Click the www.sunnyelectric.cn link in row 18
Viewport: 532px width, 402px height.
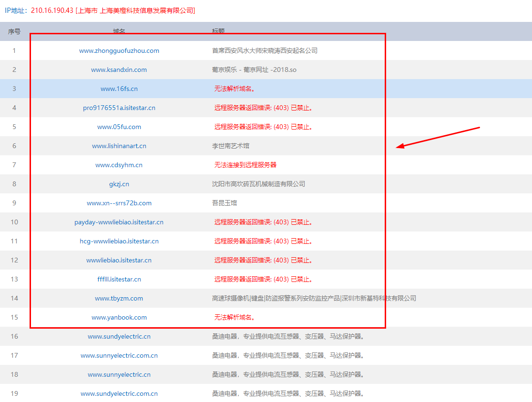click(119, 374)
